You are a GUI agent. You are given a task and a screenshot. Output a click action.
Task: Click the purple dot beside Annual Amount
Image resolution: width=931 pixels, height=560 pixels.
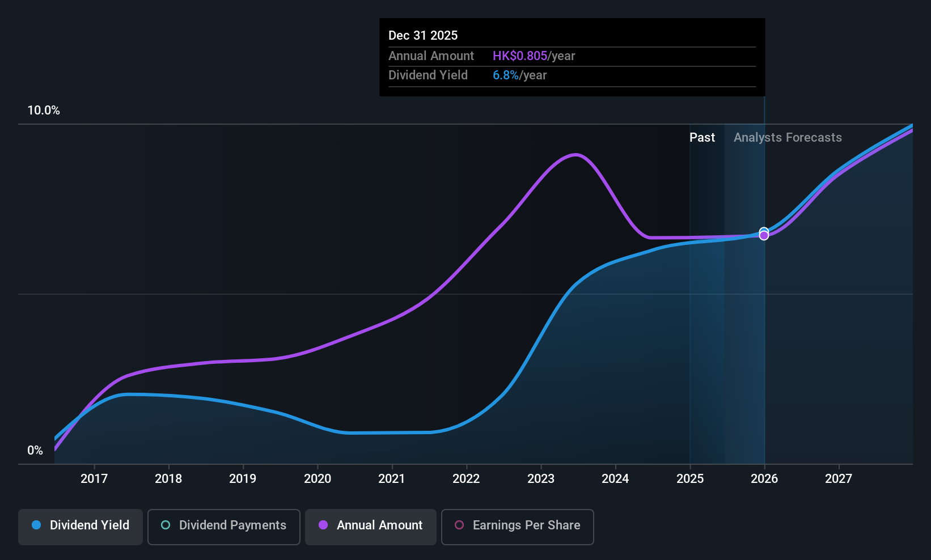coord(323,525)
